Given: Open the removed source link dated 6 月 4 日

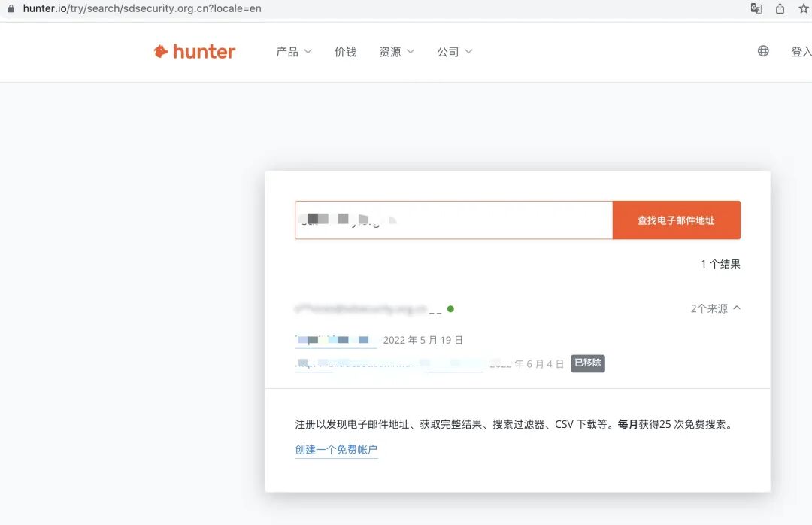Looking at the screenshot, I should (x=389, y=364).
